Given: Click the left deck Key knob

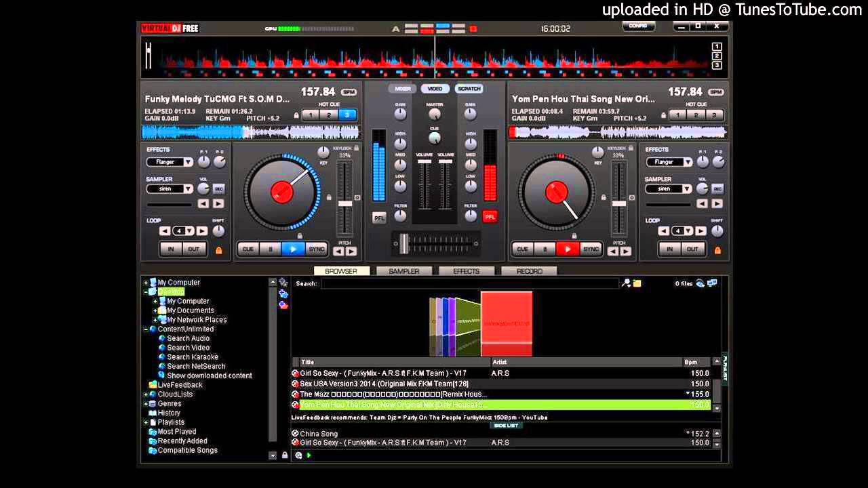Looking at the screenshot, I should pyautogui.click(x=323, y=152).
